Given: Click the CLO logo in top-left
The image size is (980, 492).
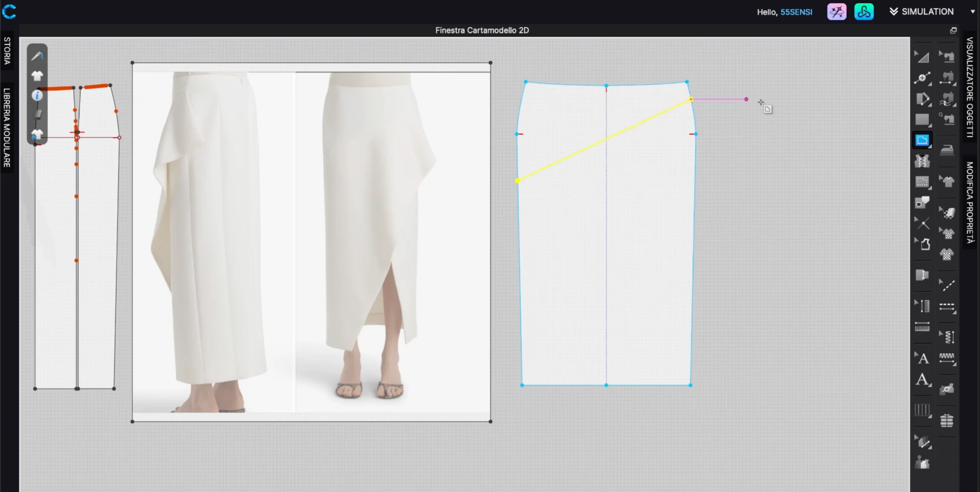Looking at the screenshot, I should pyautogui.click(x=9, y=11).
